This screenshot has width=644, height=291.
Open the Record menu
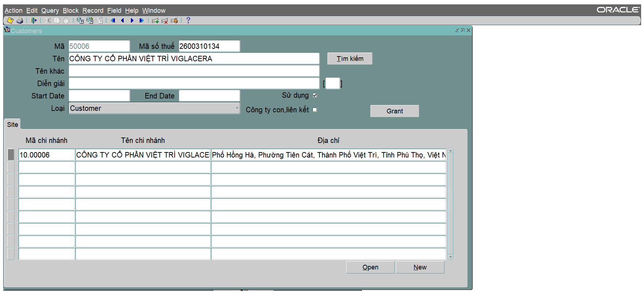point(93,11)
